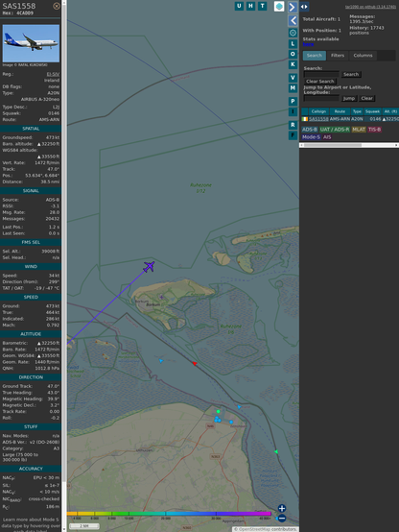The height and width of the screenshot is (532, 399).
Task: Select the red vessel marker on map
Action: coord(195,364)
